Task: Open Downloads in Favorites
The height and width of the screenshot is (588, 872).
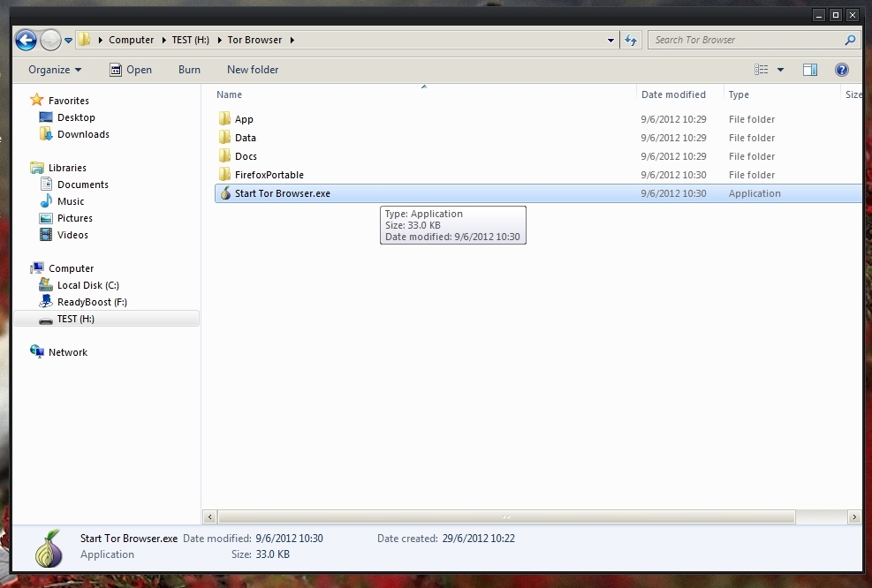Action: click(83, 134)
